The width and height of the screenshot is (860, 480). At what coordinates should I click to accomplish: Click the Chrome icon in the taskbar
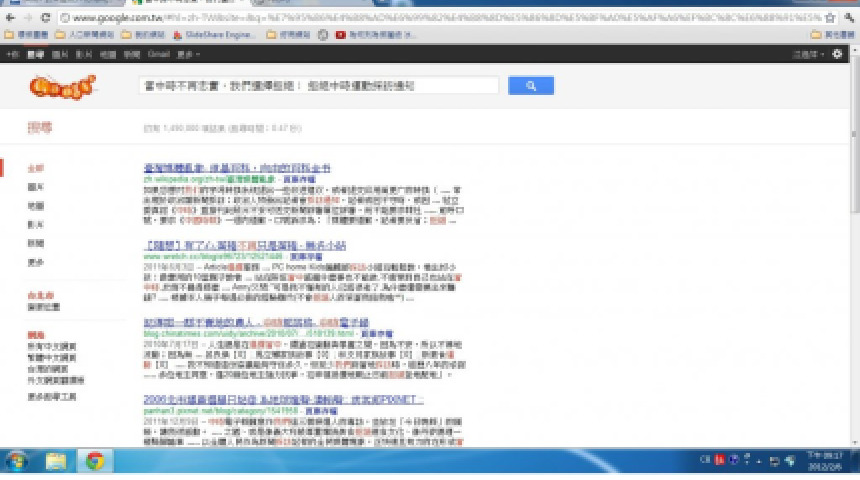[95, 461]
